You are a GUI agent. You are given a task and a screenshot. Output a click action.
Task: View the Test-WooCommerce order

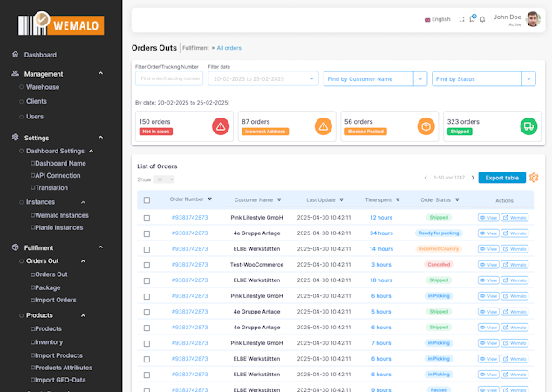(x=488, y=265)
